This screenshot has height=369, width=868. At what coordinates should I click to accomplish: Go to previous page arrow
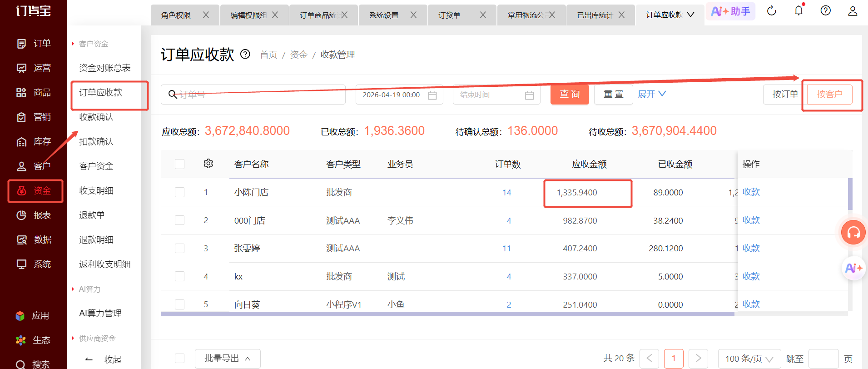649,359
